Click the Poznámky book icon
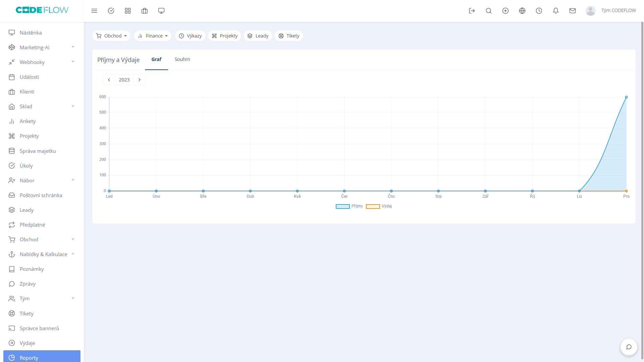This screenshot has height=362, width=644. (12, 269)
